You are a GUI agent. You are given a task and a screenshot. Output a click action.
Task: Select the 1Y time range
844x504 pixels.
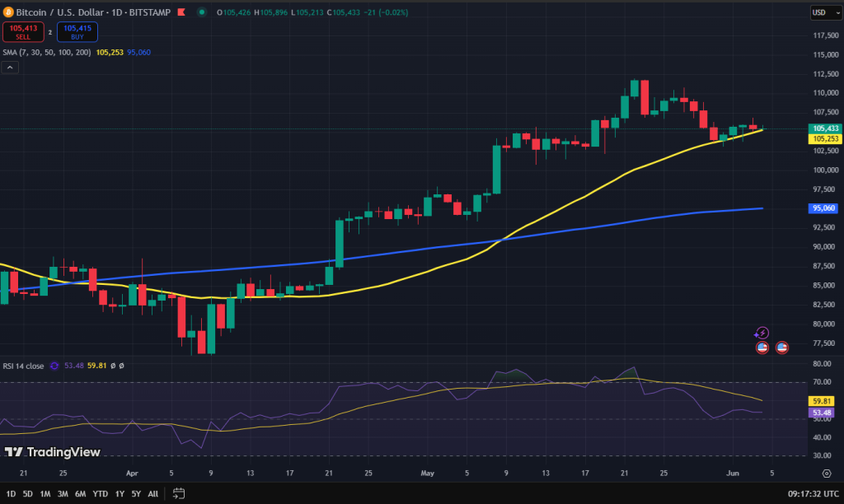pos(120,493)
